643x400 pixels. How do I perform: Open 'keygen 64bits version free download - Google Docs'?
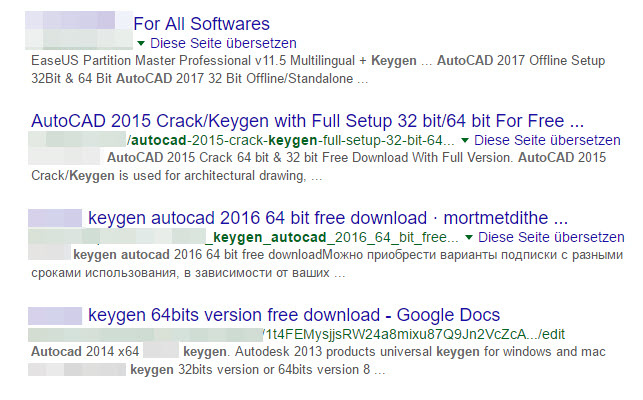coord(294,315)
